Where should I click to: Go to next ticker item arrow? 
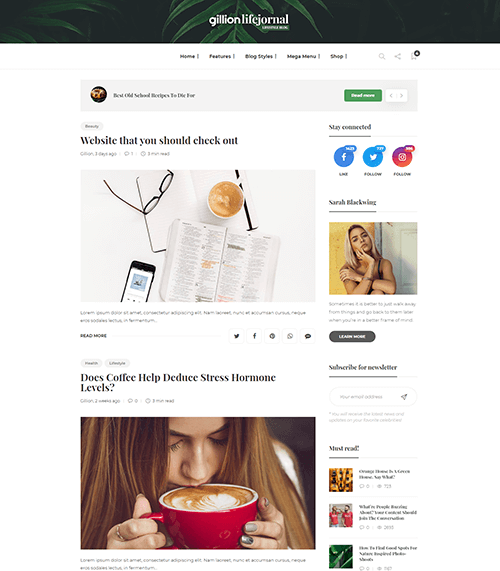[402, 96]
